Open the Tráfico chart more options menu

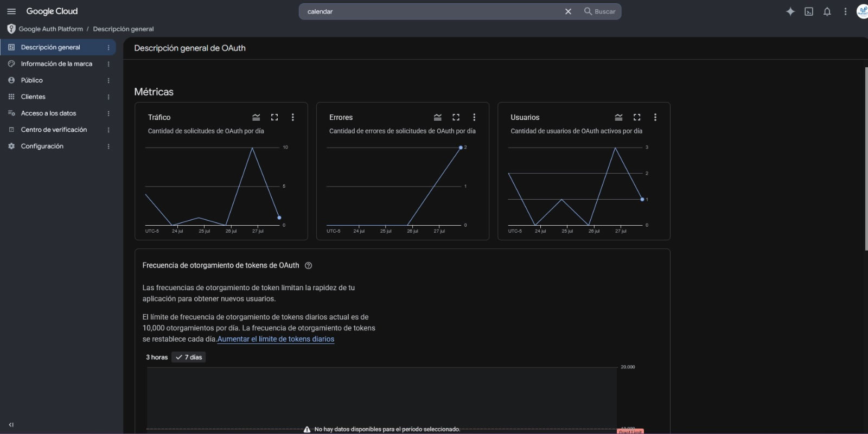(293, 117)
